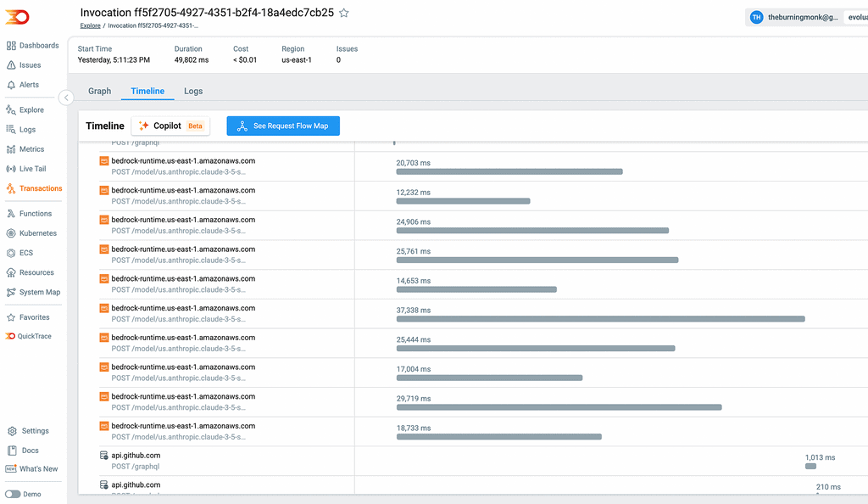Open the Copilot Beta assistant

[x=170, y=126]
